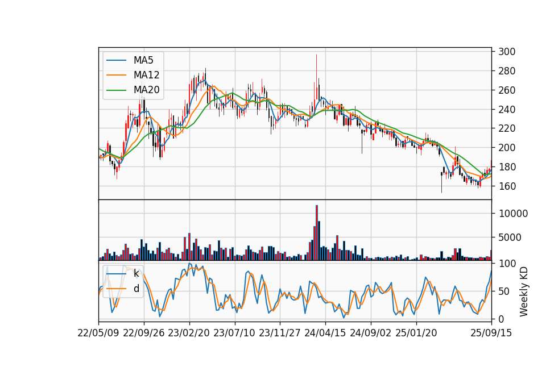Click the 23/02/20 date label
Viewport: 546px width, 392px height.
[x=189, y=333]
